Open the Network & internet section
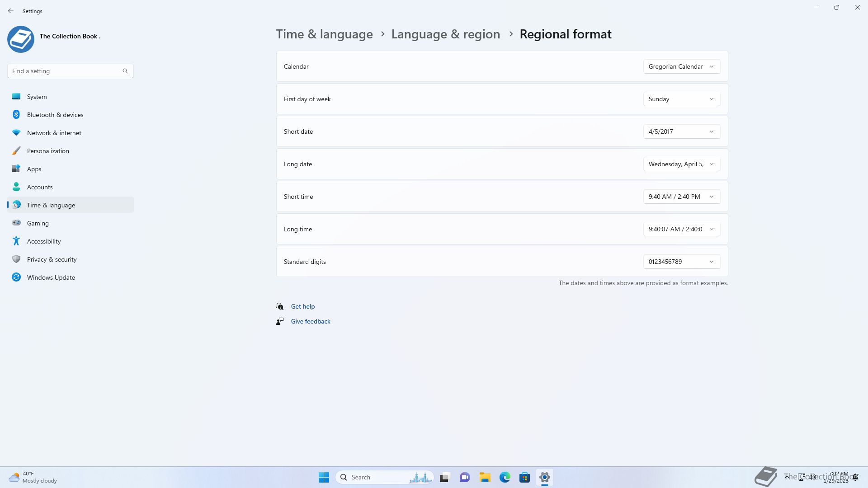The image size is (868, 488). tap(54, 133)
